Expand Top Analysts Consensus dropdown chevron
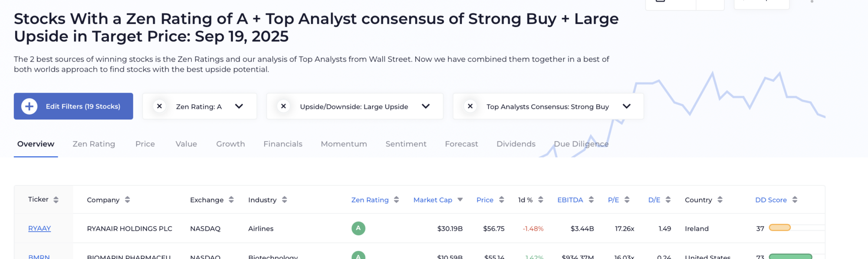The width and height of the screenshot is (868, 259). pos(627,106)
